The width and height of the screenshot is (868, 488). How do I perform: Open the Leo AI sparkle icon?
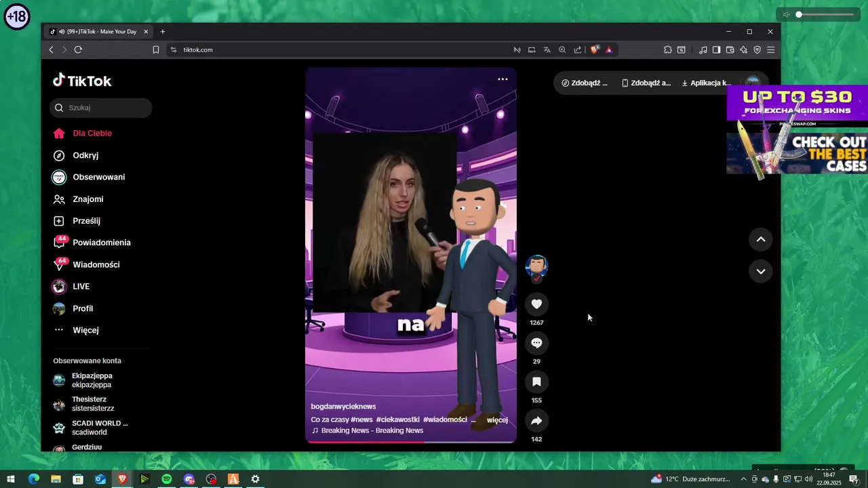(743, 49)
